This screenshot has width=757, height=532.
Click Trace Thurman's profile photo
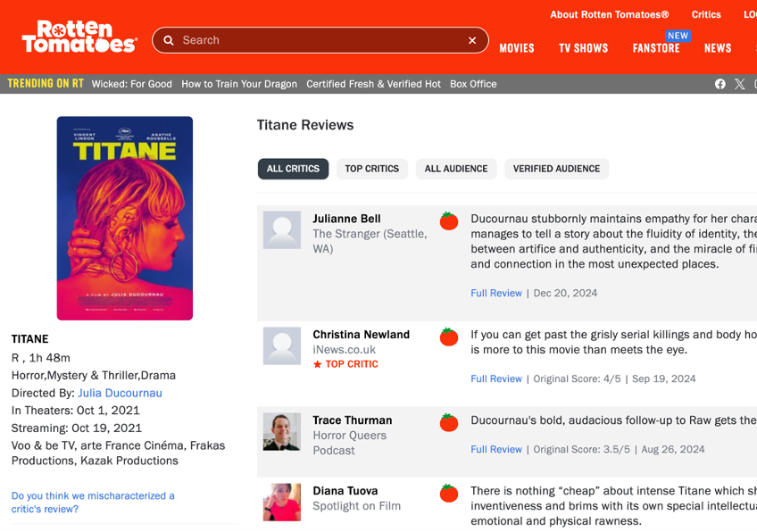tap(281, 432)
